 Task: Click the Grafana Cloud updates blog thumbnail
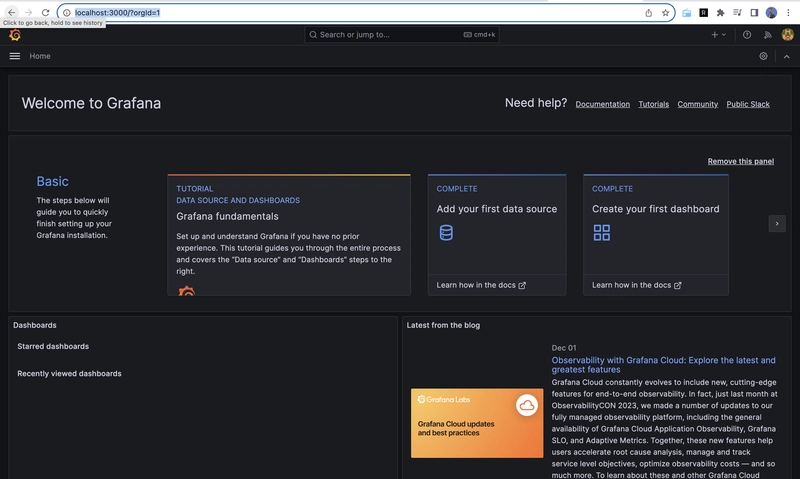pos(477,423)
